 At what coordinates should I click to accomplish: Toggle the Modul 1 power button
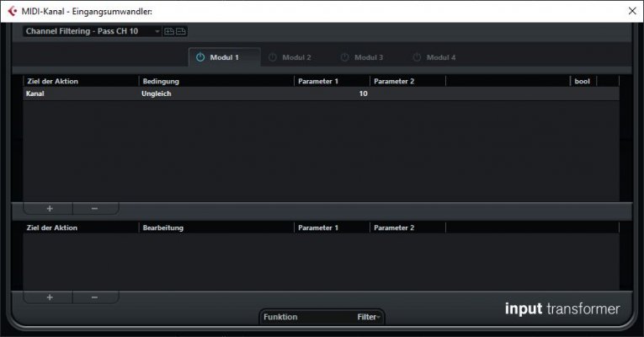[200, 57]
